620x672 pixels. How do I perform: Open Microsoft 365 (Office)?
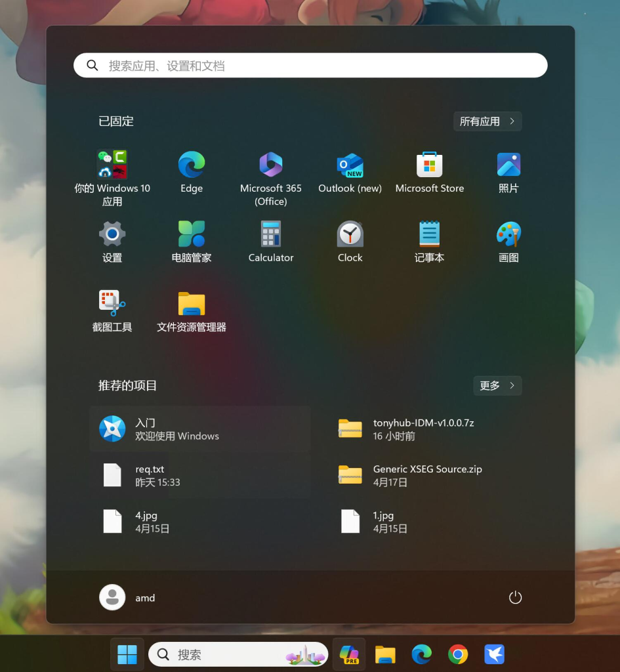pyautogui.click(x=271, y=178)
